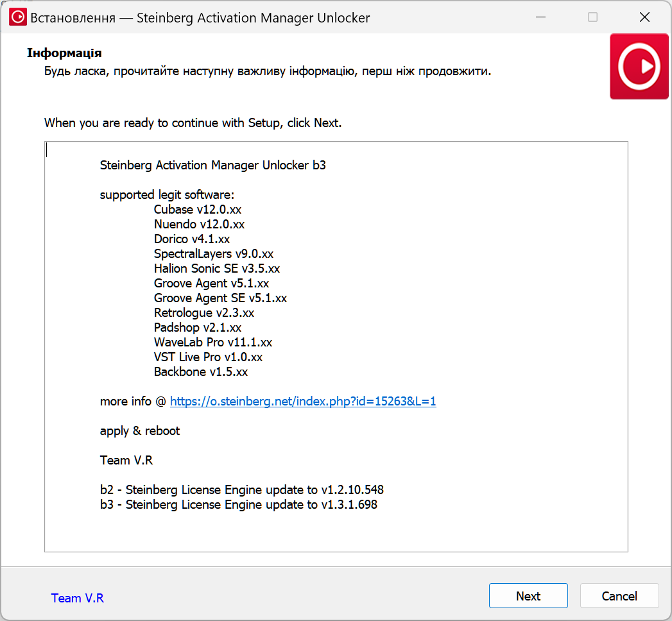Click the bold Інформація heading

64,53
